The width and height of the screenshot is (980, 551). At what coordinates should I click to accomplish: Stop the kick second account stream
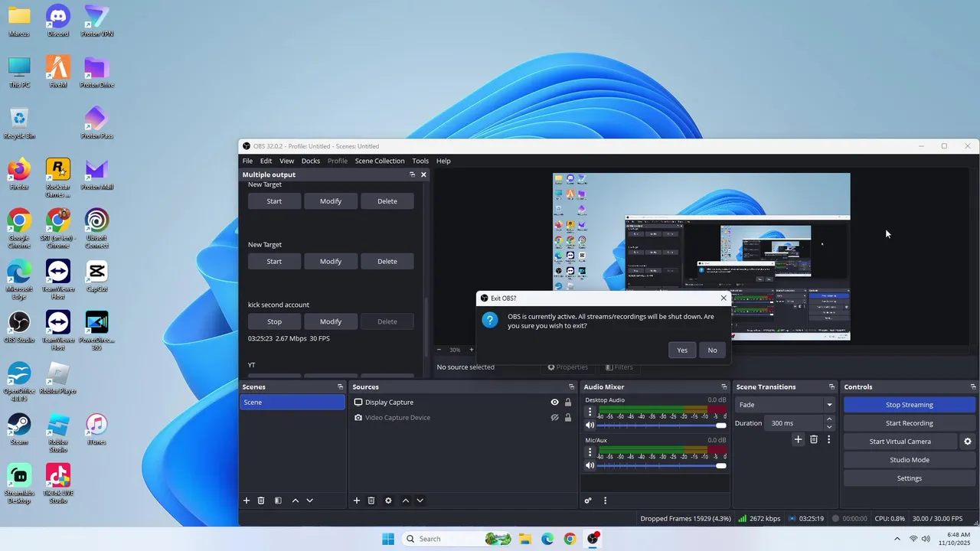coord(274,321)
